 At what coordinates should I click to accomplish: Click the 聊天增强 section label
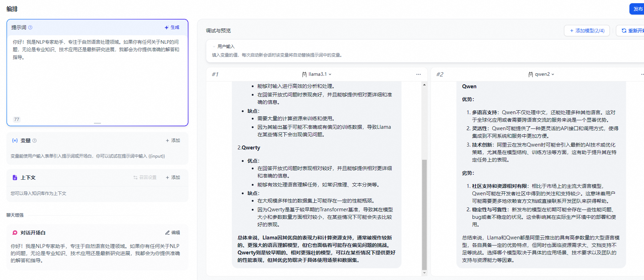coord(15,215)
